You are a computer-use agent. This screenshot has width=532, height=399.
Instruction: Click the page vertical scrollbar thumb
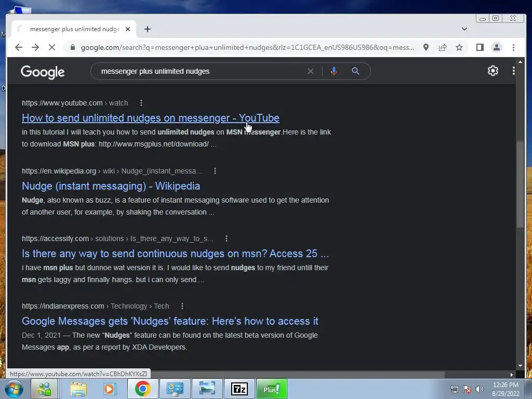pyautogui.click(x=520, y=184)
